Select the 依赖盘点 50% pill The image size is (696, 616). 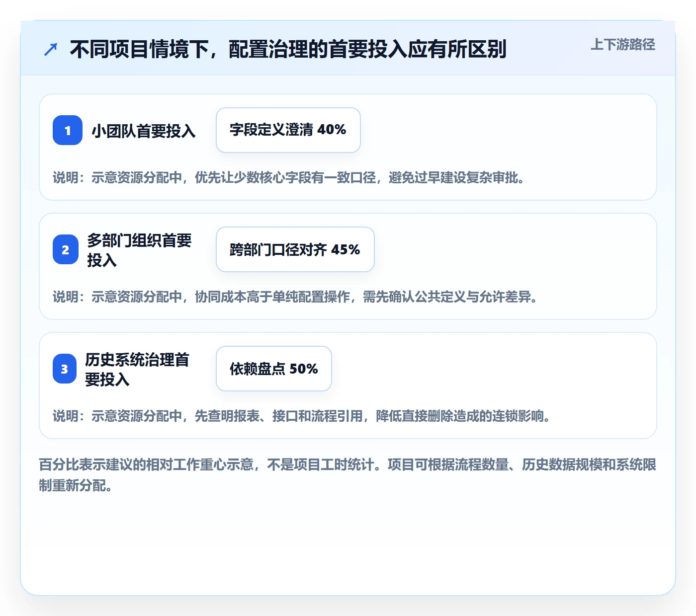274,369
